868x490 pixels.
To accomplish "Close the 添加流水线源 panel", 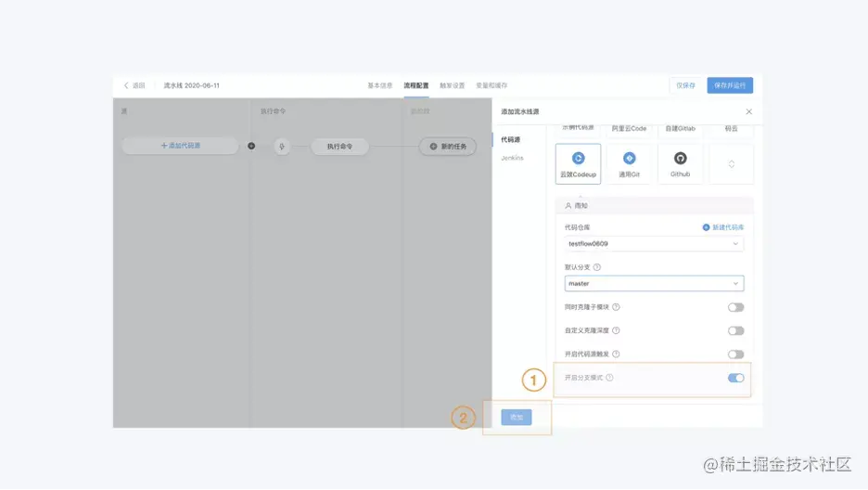I will point(749,112).
